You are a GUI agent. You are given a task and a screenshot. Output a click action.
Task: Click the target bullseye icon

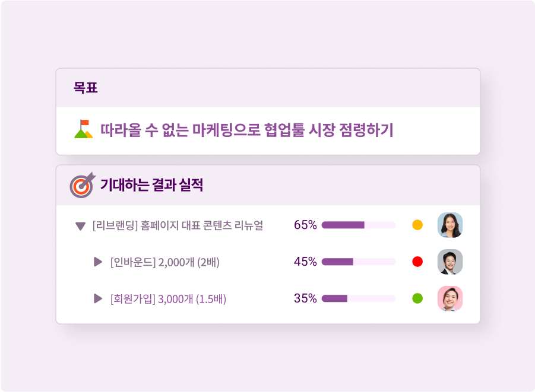[82, 185]
